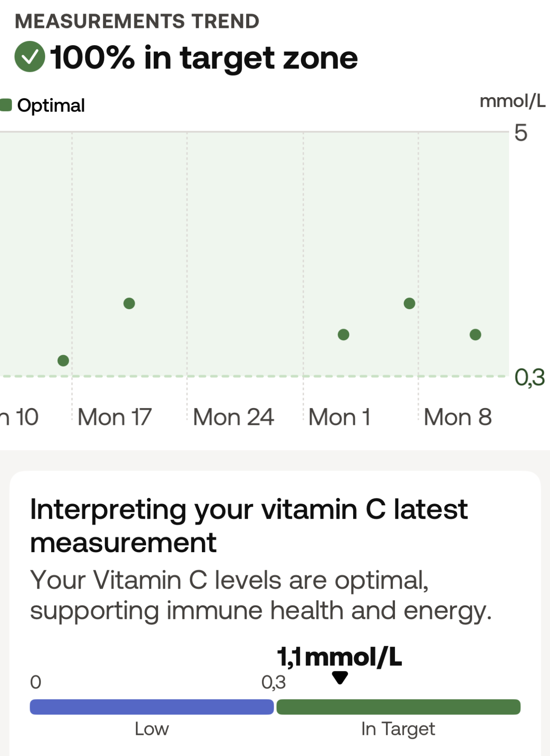The height and width of the screenshot is (756, 550).
Task: Click the 100% in target zone headline
Action: coord(204,58)
